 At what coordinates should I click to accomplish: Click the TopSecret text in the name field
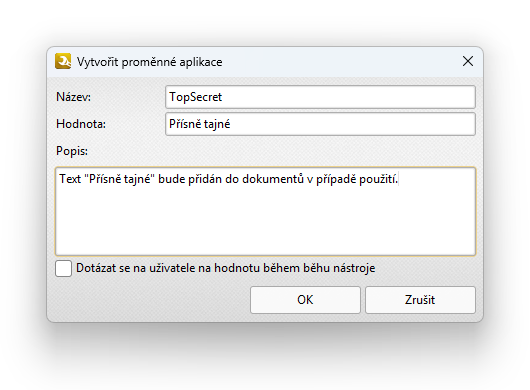[195, 97]
